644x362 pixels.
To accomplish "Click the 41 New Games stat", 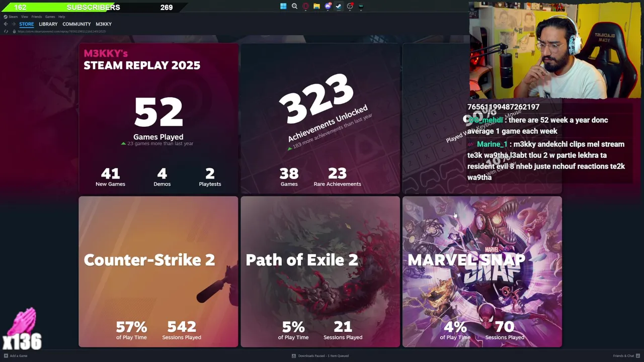I will pyautogui.click(x=110, y=177).
